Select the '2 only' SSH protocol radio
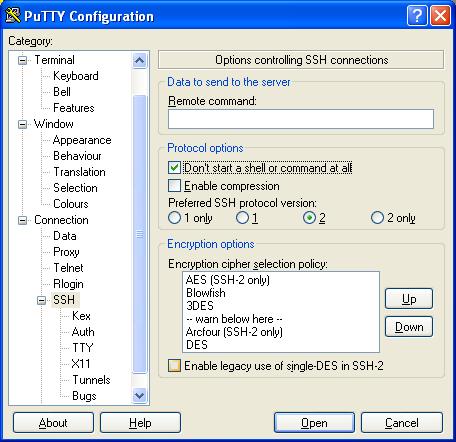 coord(377,218)
